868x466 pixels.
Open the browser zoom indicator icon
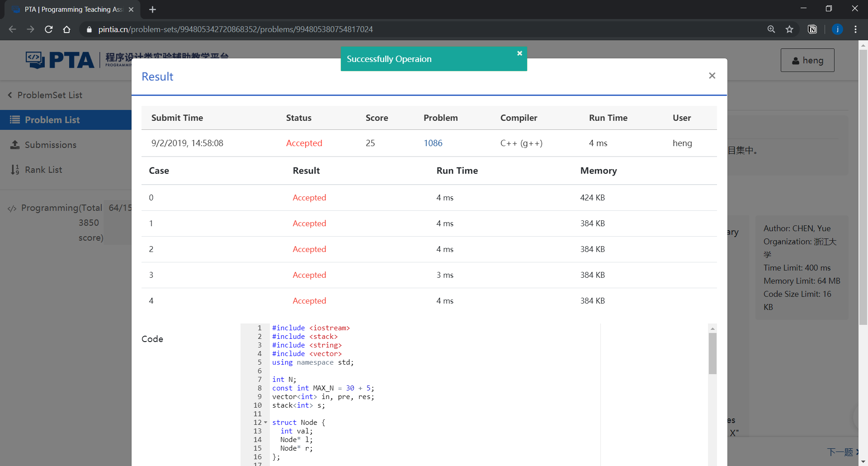point(771,29)
